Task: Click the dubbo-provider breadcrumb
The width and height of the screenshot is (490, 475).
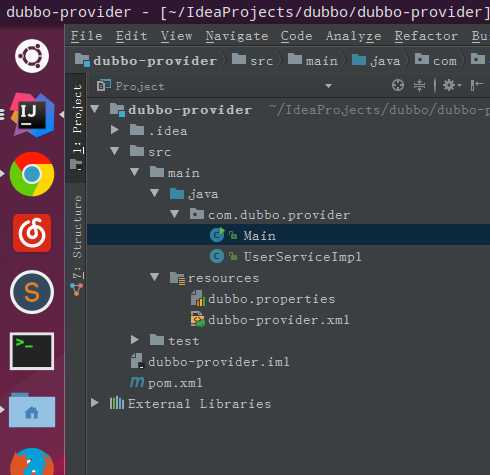Action: [x=146, y=61]
